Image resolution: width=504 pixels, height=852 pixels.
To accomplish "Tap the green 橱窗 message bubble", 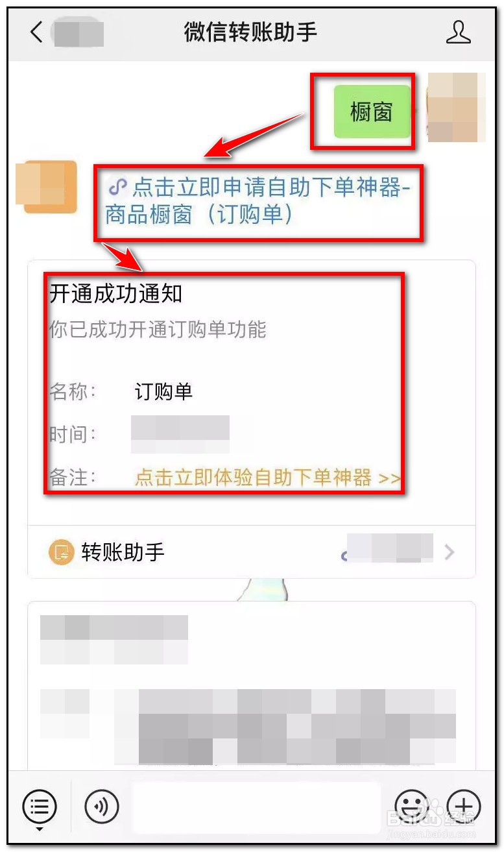I will click(x=372, y=112).
